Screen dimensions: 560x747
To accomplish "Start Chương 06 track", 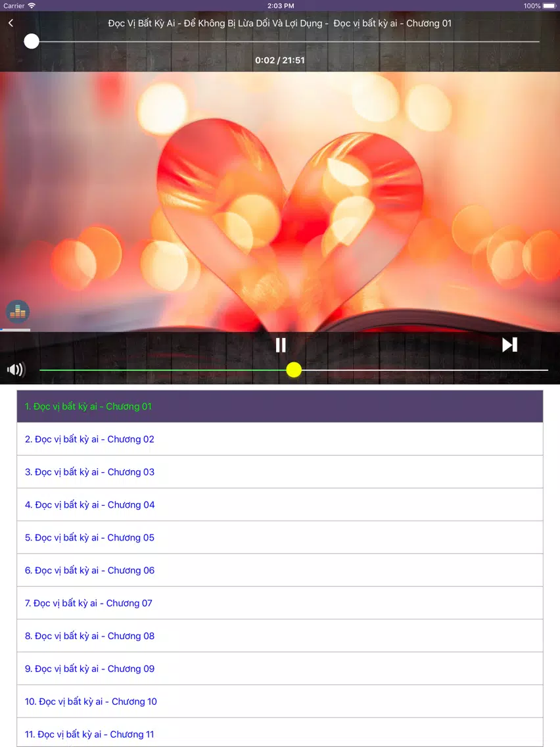I will tap(280, 570).
